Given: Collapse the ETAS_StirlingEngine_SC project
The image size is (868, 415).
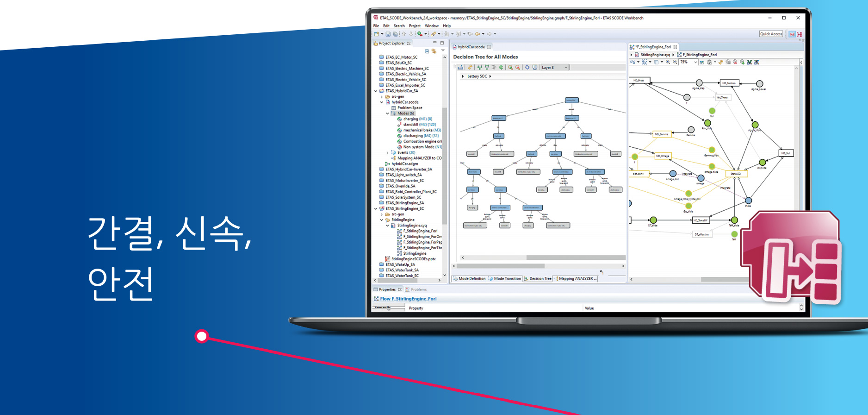Looking at the screenshot, I should click(x=376, y=209).
